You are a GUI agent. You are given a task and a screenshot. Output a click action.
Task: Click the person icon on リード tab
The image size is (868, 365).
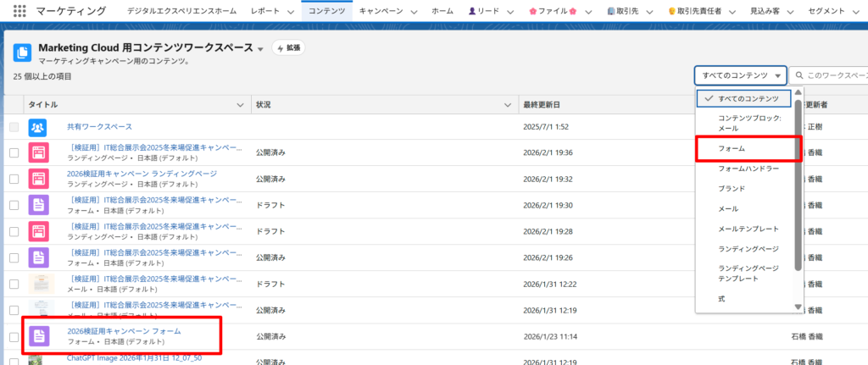pyautogui.click(x=471, y=11)
